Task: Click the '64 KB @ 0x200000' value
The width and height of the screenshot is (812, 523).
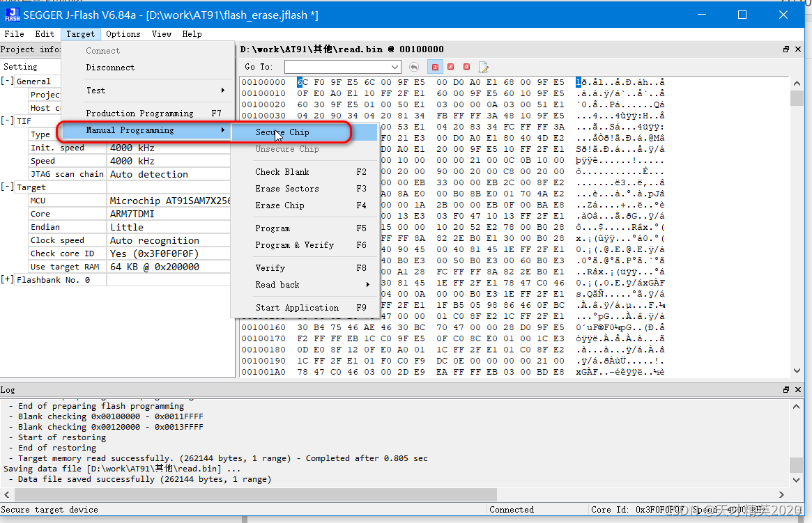Action: coord(154,267)
